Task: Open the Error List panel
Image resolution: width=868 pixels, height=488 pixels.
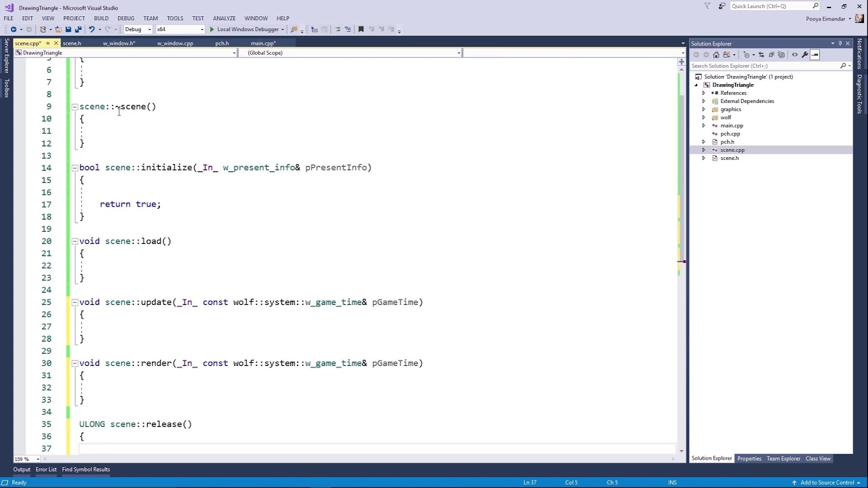Action: [x=46, y=470]
